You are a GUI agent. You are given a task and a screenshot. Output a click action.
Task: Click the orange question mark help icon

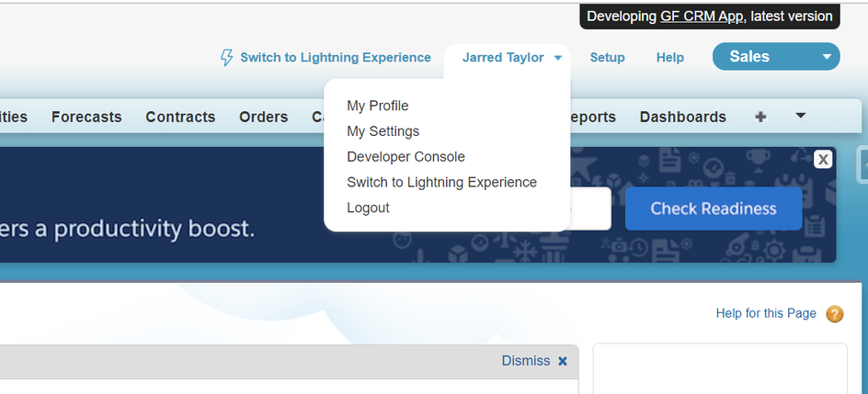coord(834,314)
